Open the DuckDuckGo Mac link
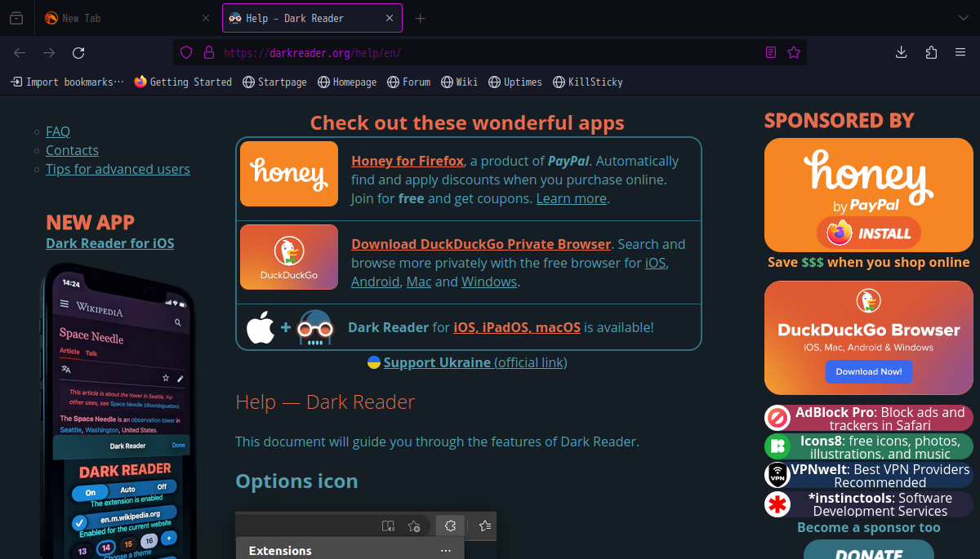 pos(419,282)
